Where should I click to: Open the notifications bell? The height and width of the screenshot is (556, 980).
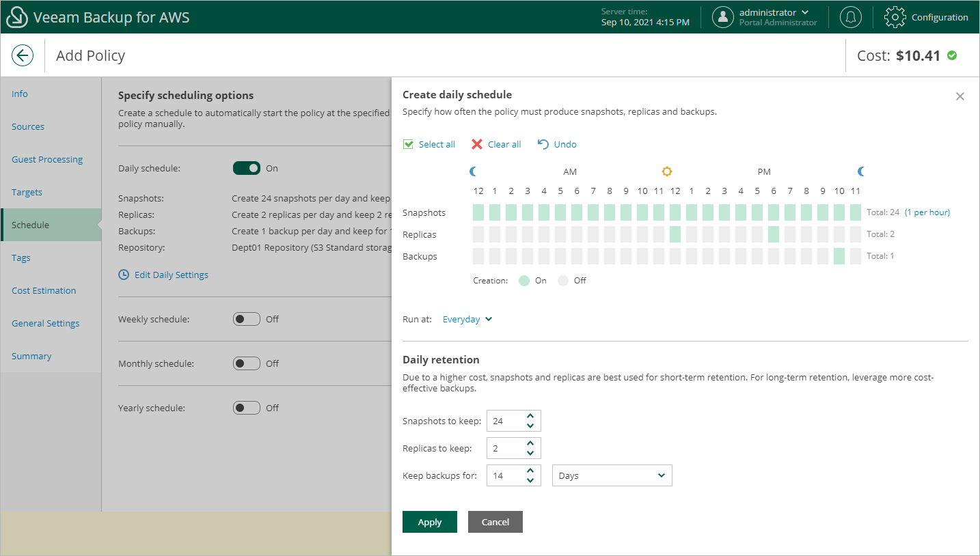(851, 17)
